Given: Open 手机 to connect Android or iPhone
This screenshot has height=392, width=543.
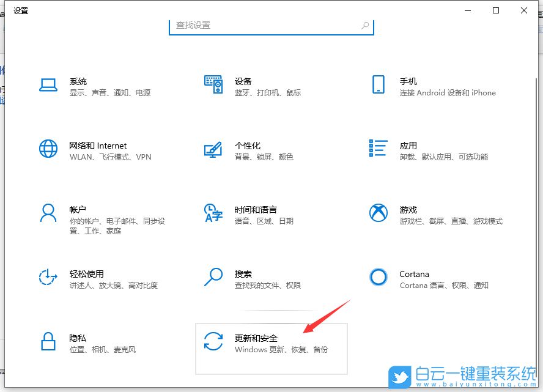Looking at the screenshot, I should pyautogui.click(x=408, y=86).
